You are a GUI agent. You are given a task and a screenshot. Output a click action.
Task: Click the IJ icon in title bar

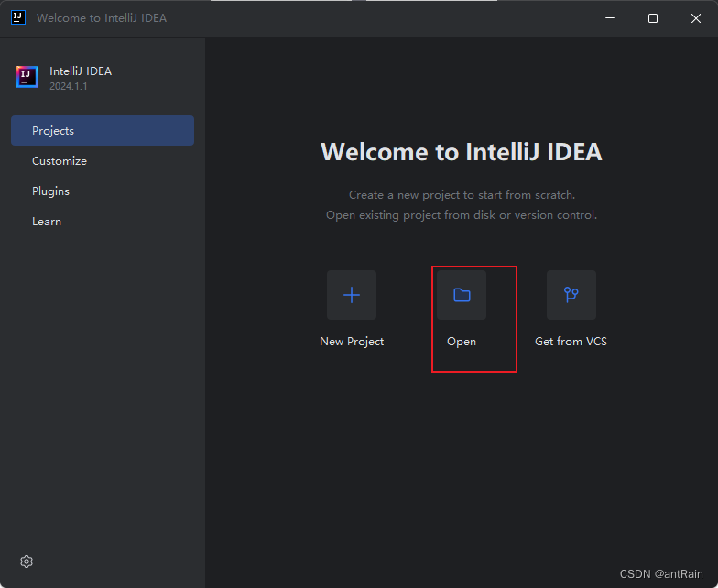pos(18,18)
